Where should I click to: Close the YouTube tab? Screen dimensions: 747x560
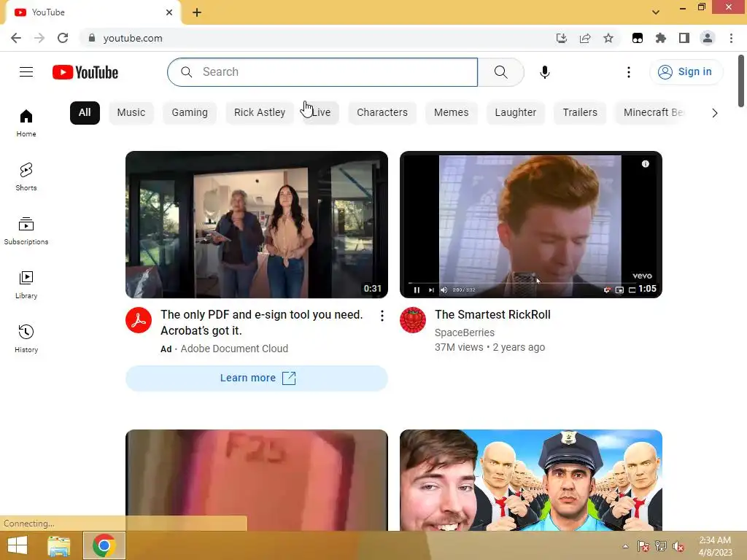(x=169, y=12)
